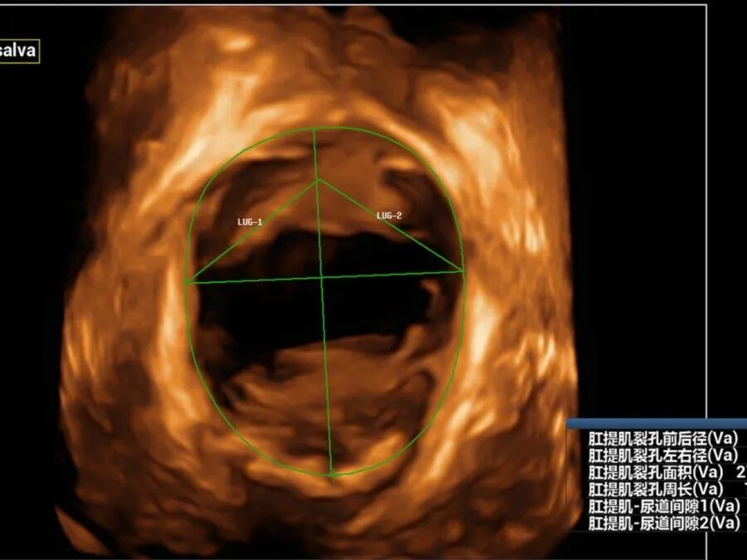Click the partially visible Valsalva label box

[18, 51]
